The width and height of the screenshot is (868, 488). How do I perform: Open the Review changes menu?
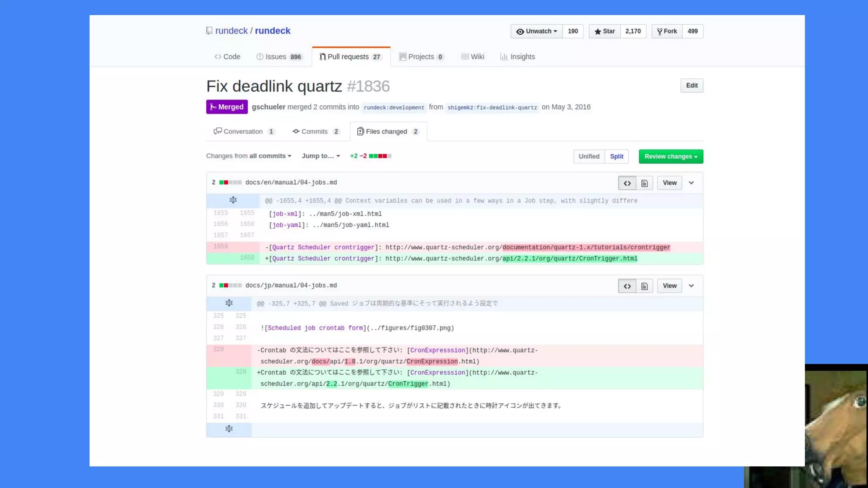(670, 157)
